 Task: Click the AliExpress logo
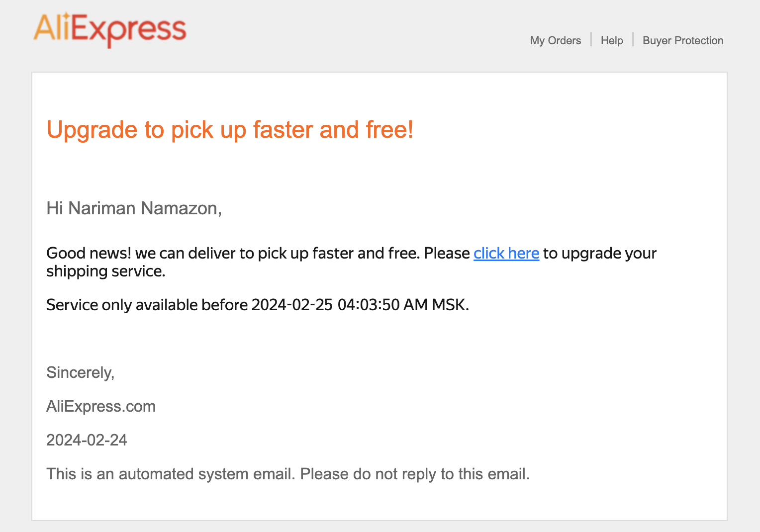110,30
